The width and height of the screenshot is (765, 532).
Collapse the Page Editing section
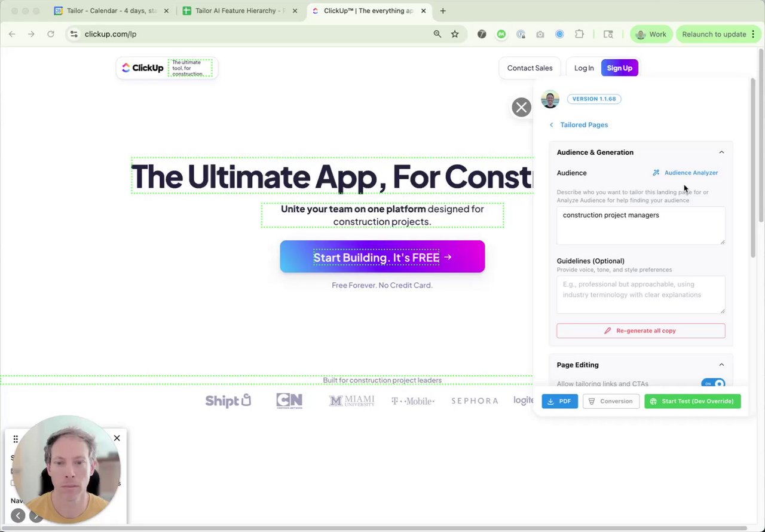(x=721, y=365)
